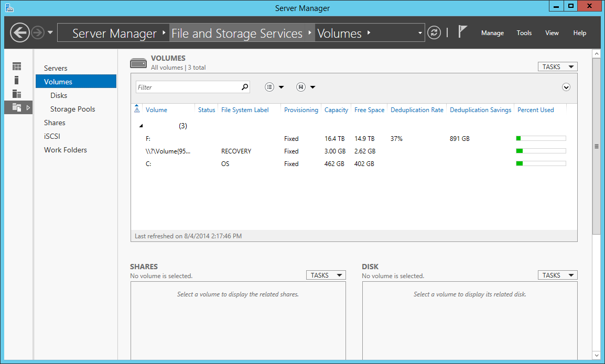Open the Tools menu
This screenshot has width=605, height=364.
tap(524, 32)
